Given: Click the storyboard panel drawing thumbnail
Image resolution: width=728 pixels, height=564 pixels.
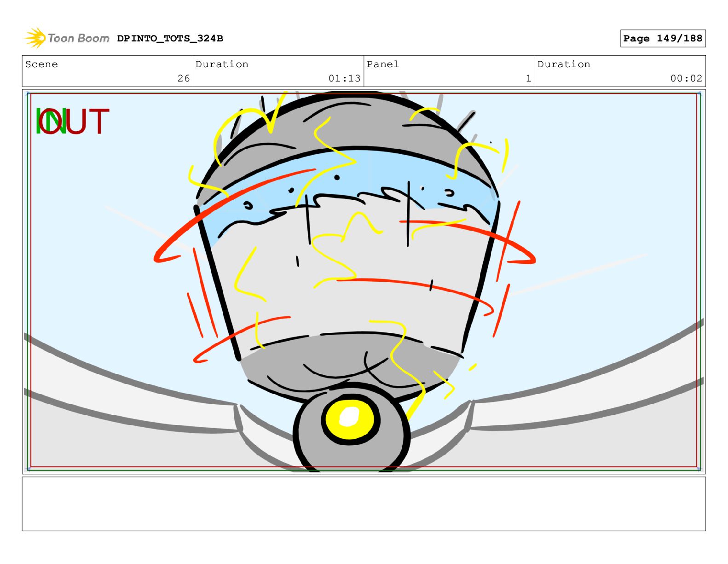Looking at the screenshot, I should tap(364, 282).
